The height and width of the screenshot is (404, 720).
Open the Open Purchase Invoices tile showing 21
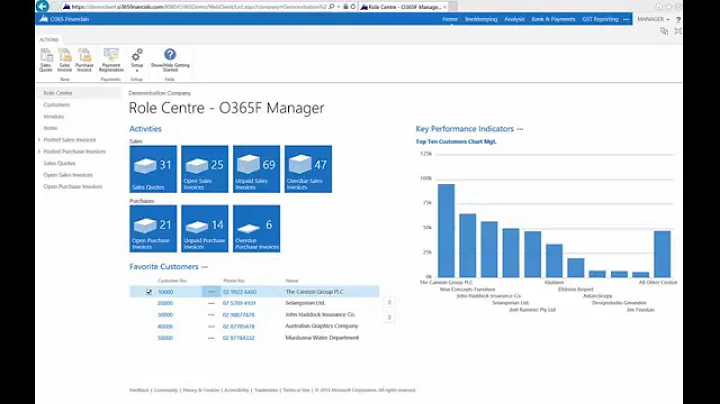click(153, 229)
